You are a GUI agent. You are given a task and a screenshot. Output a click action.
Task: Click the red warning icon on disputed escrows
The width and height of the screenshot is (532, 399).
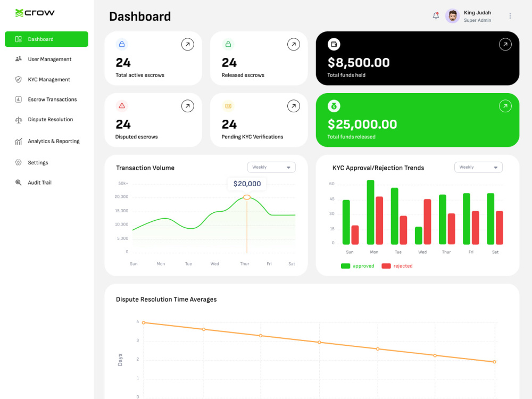pos(122,106)
